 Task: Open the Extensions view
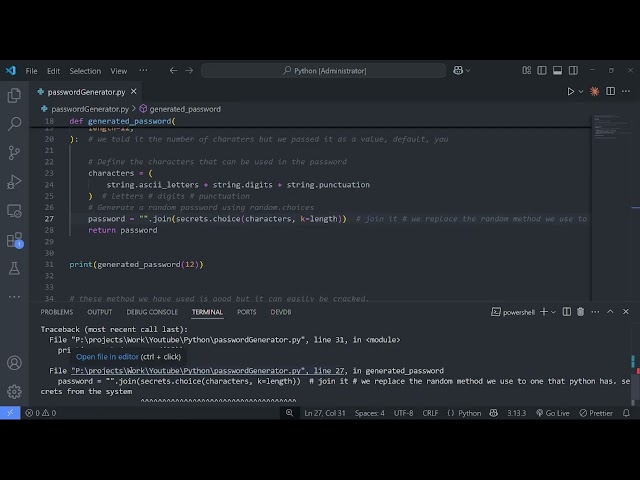[14, 240]
